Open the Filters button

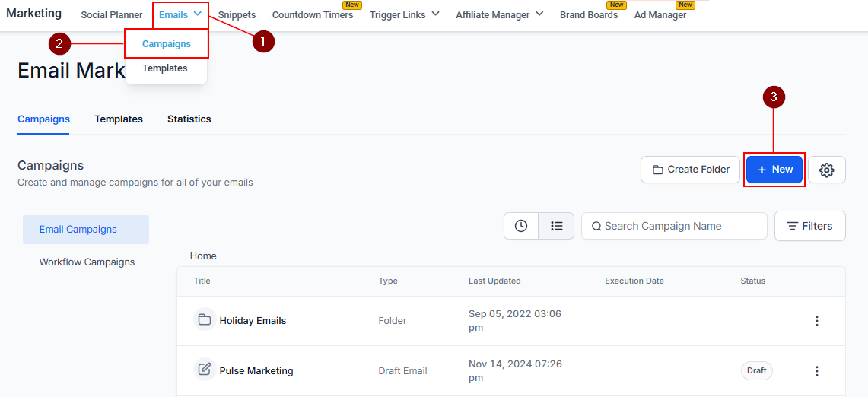click(x=810, y=226)
